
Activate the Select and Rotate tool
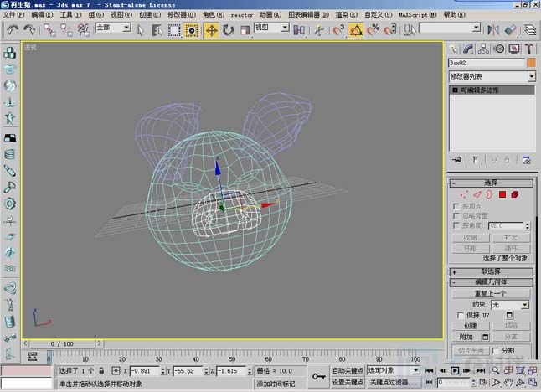click(228, 30)
